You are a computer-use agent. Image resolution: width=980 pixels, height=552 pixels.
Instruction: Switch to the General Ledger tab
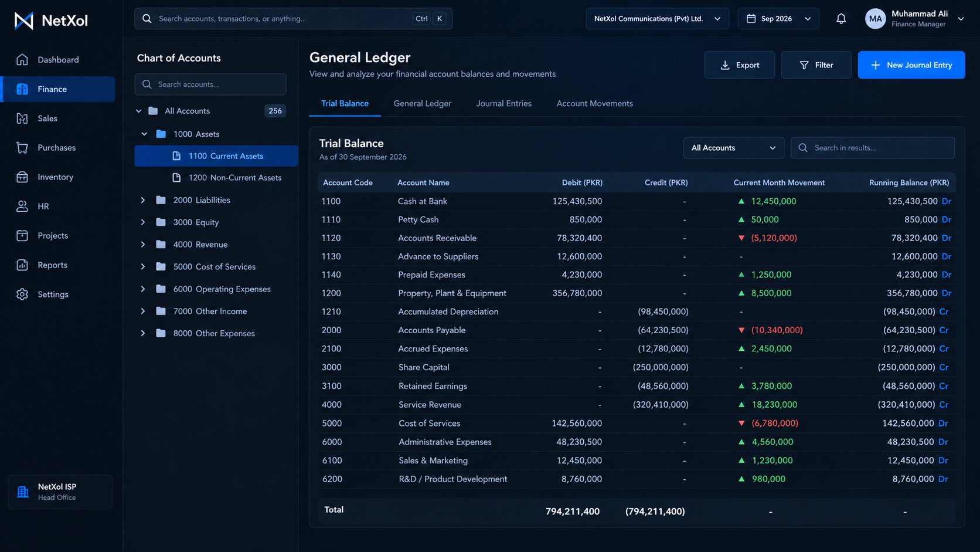pos(423,104)
